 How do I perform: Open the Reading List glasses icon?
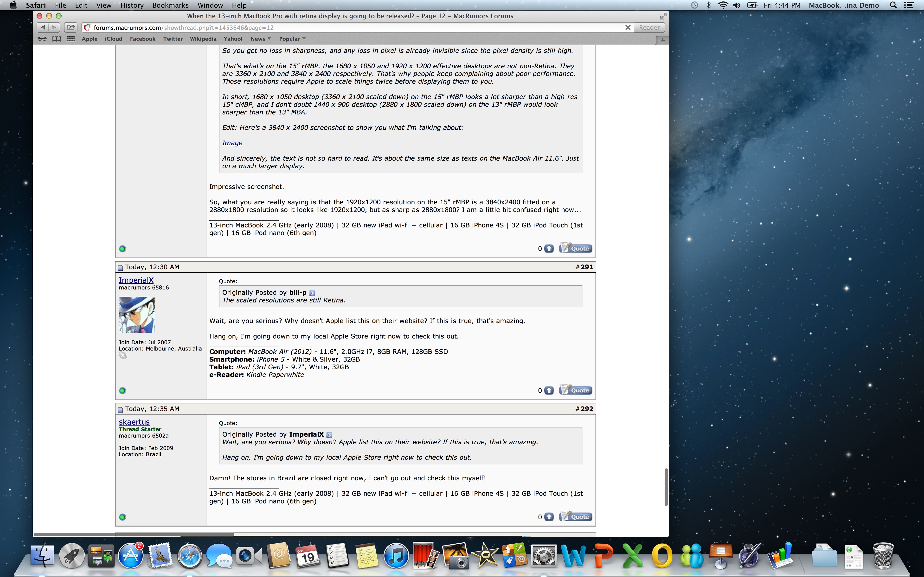tap(42, 39)
